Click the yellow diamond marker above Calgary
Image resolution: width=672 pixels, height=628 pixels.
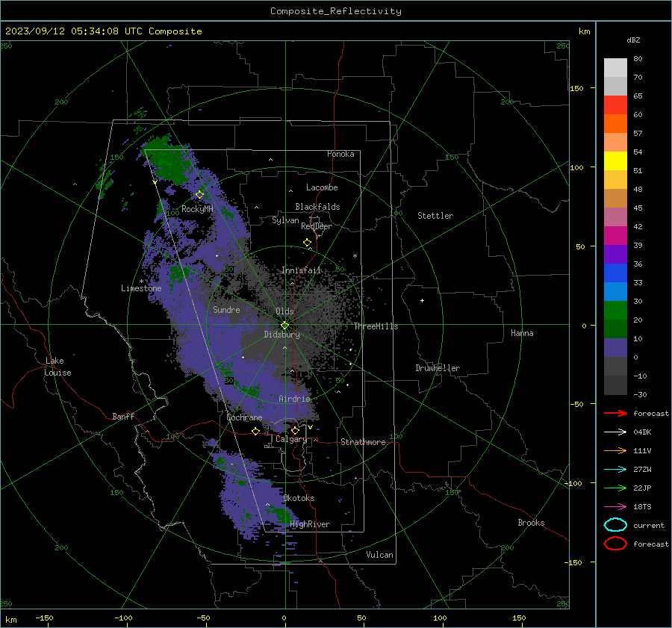click(x=295, y=430)
